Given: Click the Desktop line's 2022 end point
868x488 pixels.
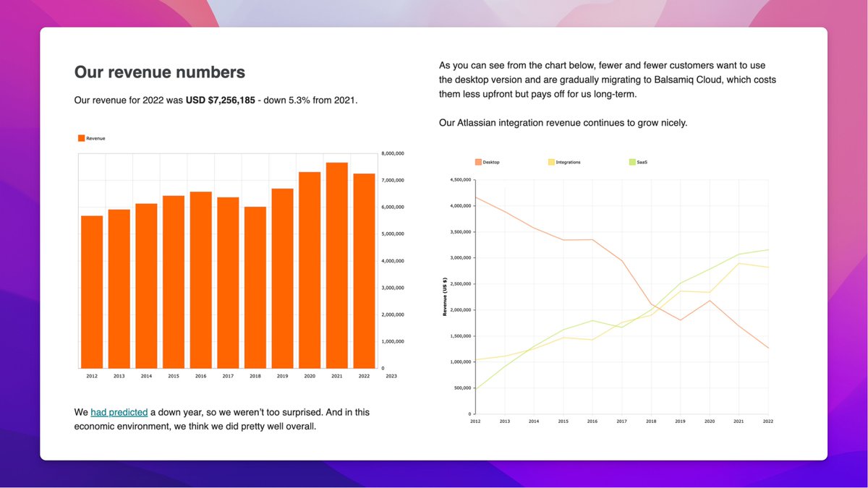Looking at the screenshot, I should [x=767, y=348].
